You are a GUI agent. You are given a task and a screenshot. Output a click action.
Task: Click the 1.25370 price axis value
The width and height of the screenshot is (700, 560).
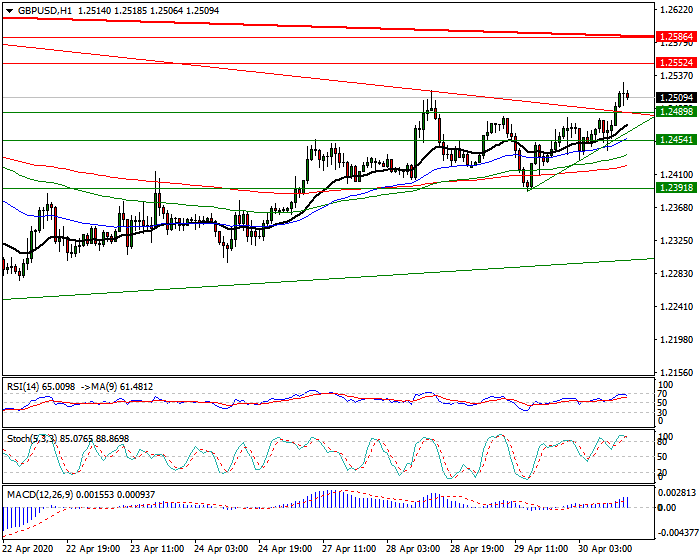coord(677,75)
